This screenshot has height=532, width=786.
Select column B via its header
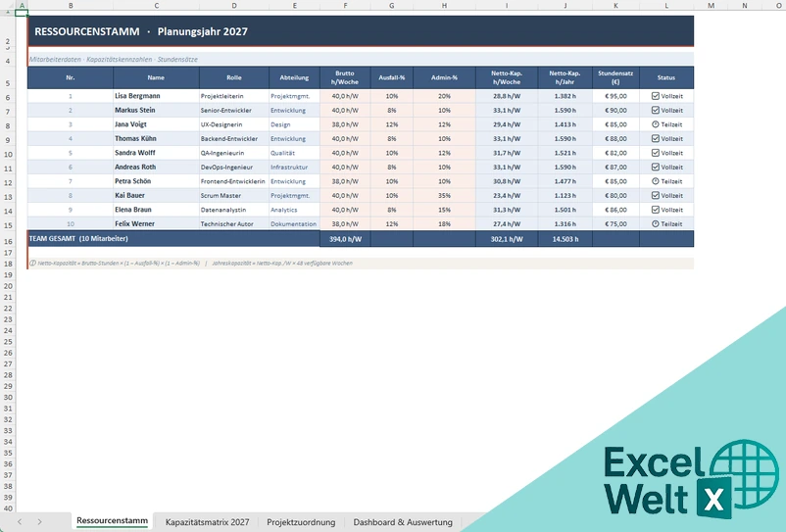(71, 6)
